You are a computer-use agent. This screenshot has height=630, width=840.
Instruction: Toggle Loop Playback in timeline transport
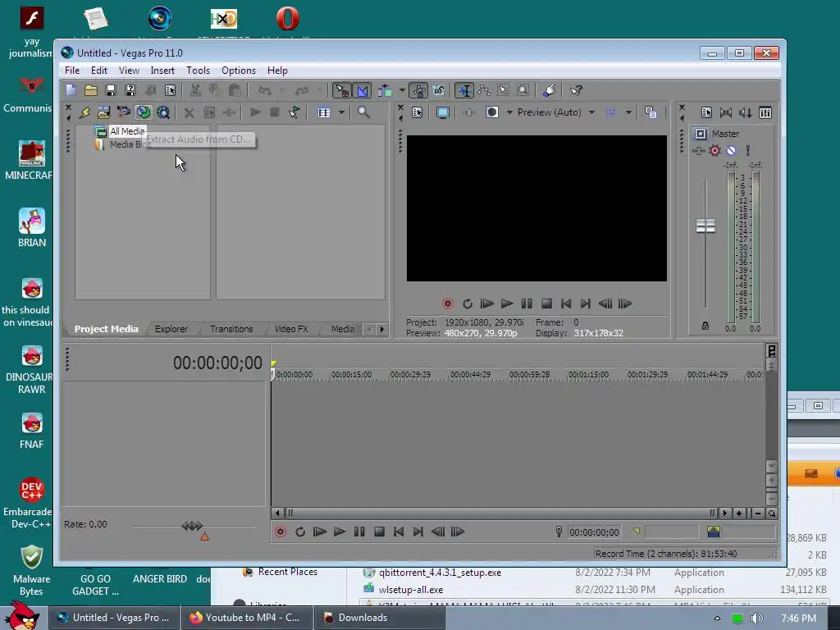(300, 532)
